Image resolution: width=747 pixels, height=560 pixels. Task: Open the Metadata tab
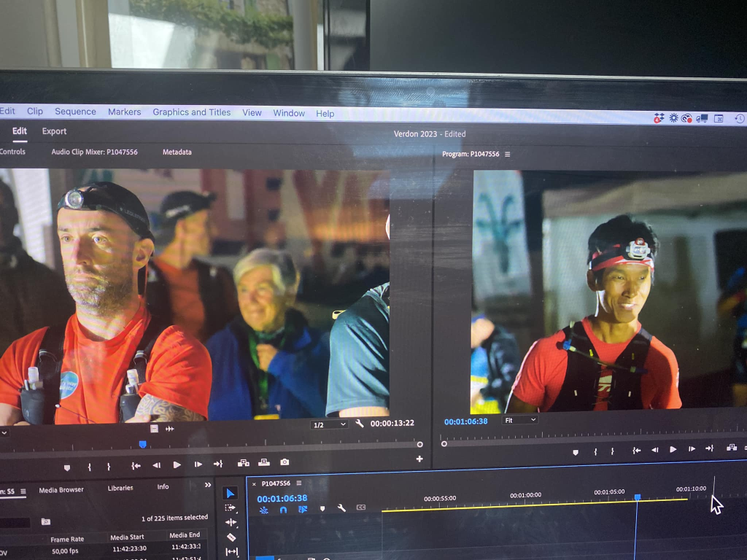coord(177,152)
